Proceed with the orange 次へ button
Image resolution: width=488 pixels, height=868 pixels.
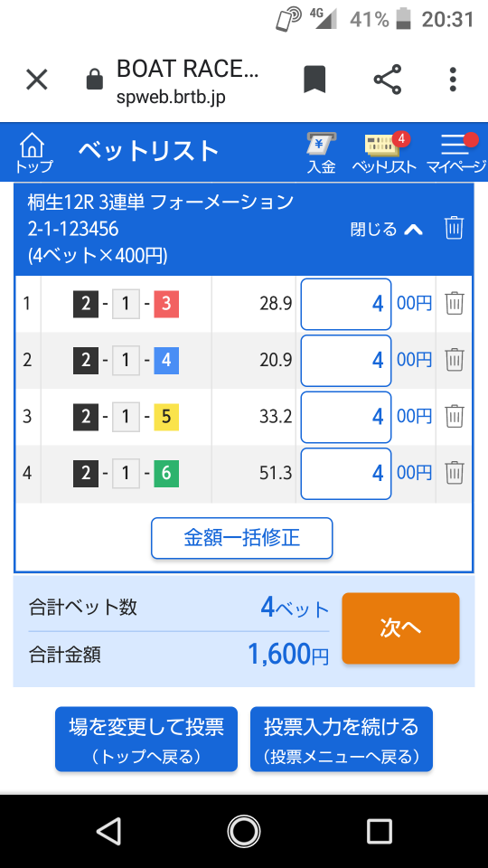(400, 628)
